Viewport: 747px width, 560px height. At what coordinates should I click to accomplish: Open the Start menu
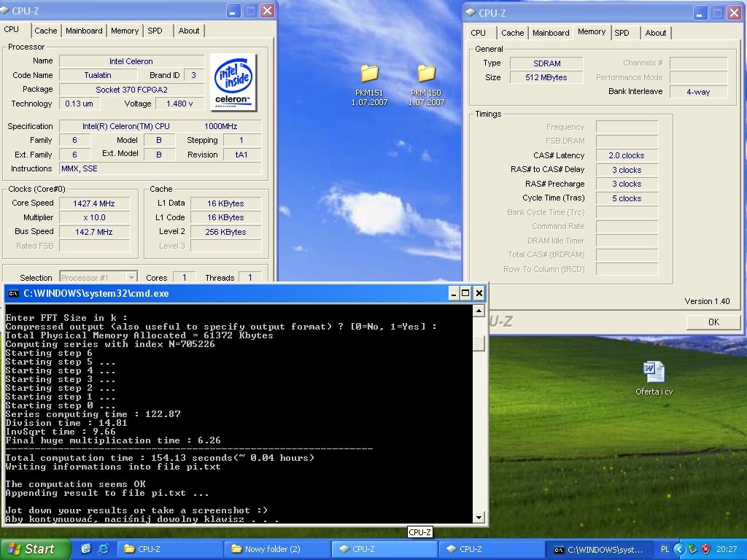pos(35,549)
